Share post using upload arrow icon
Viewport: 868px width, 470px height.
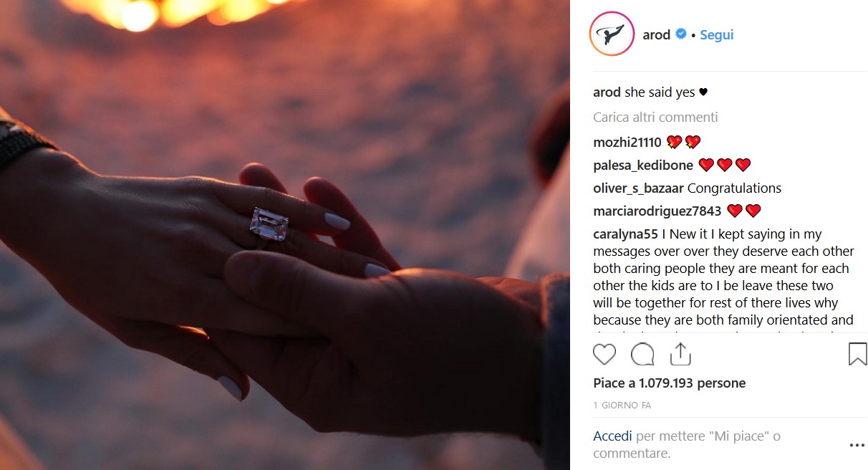[680, 354]
